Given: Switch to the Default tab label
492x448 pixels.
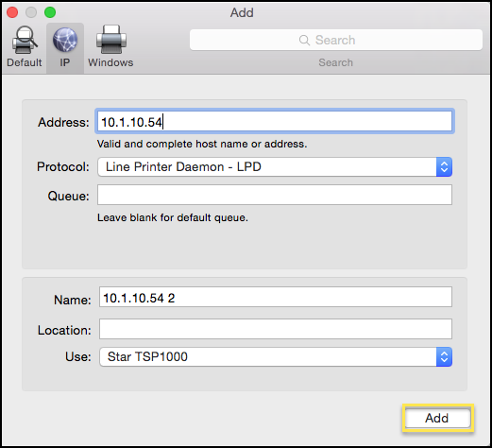Looking at the screenshot, I should 25,62.
